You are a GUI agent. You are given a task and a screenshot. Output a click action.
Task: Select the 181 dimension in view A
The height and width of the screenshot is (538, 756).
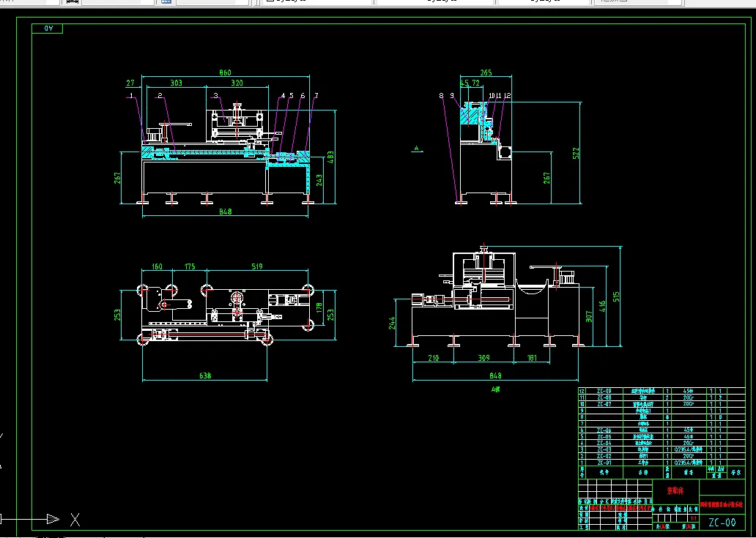pos(532,358)
